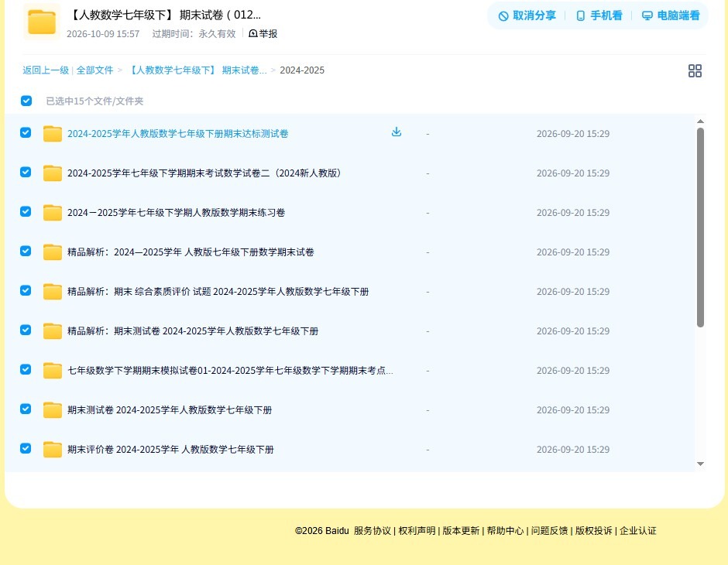Click folder icon of 综合素质评价 试题 row
Viewport: 728px width, 565px height.
[53, 291]
